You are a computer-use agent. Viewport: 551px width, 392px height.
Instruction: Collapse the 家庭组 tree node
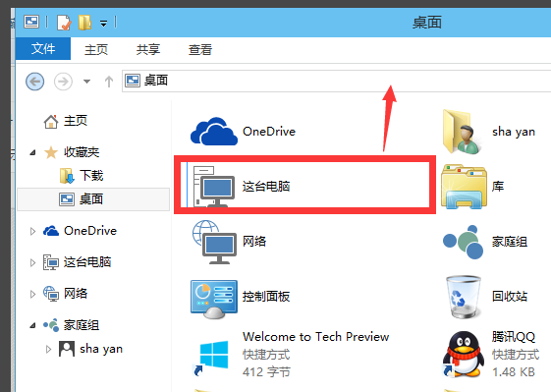32,325
